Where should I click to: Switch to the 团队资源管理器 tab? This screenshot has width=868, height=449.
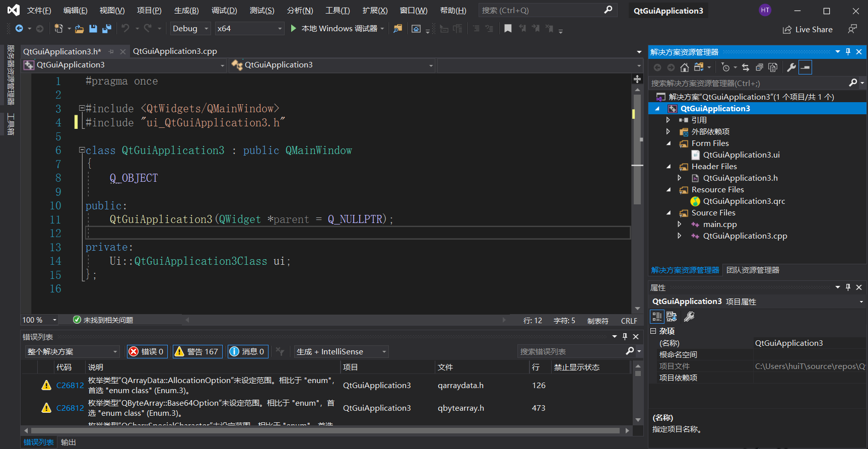753,270
